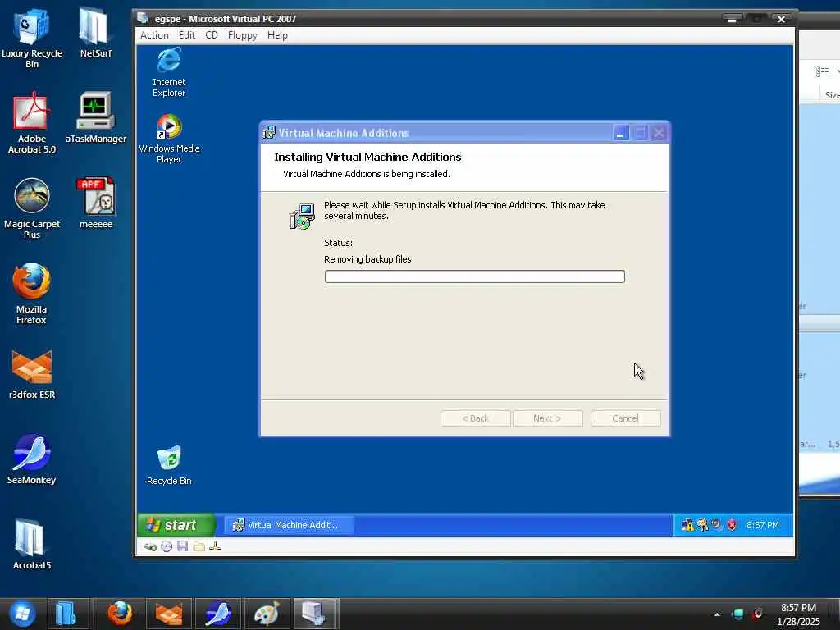
Task: Open the Windows 7 Start orb
Action: click(x=22, y=614)
